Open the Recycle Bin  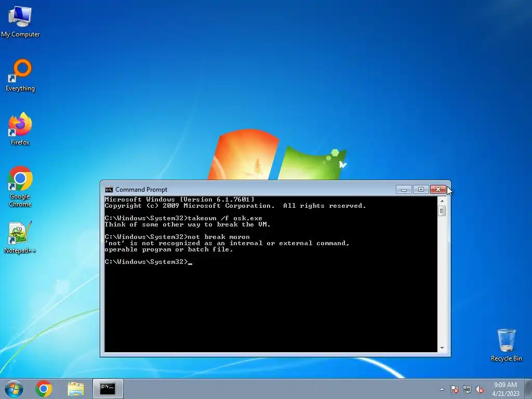pos(506,345)
